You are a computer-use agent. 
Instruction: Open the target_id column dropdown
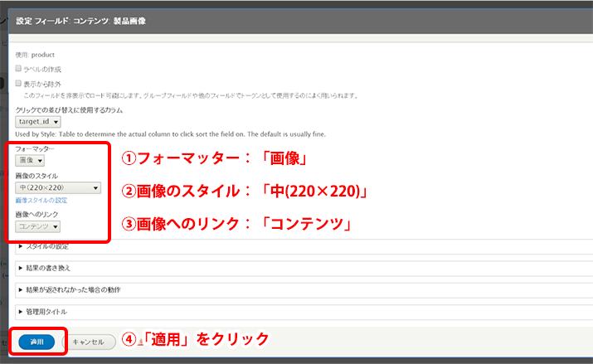pyautogui.click(x=38, y=122)
